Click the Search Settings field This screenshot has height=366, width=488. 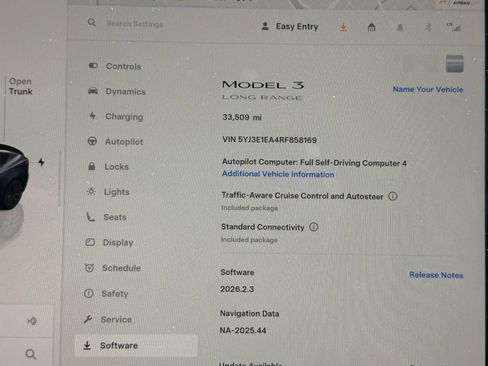click(x=135, y=24)
